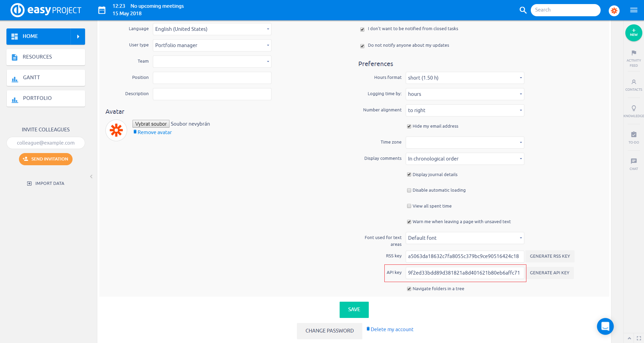Enable Disable automatic loading checkbox

click(x=409, y=190)
